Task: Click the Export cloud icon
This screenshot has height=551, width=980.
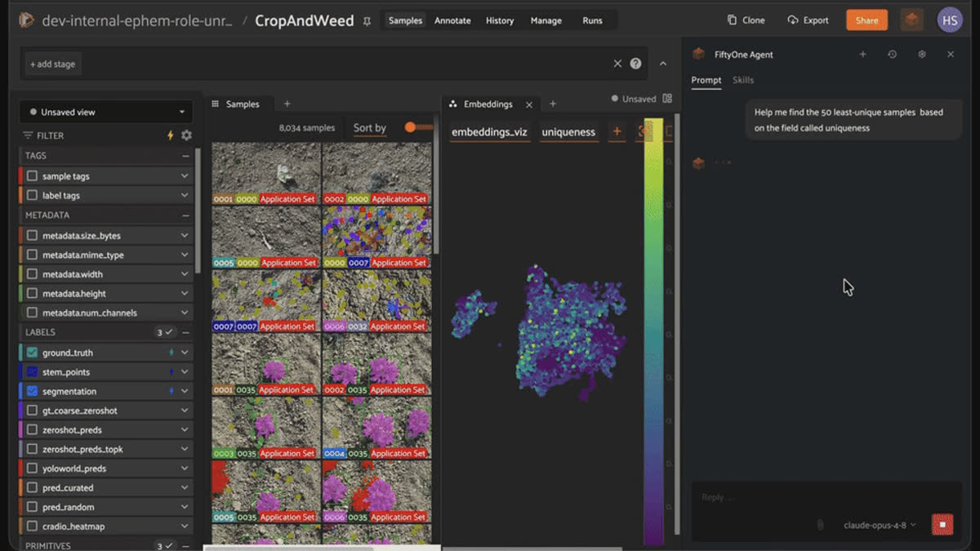Action: click(792, 20)
